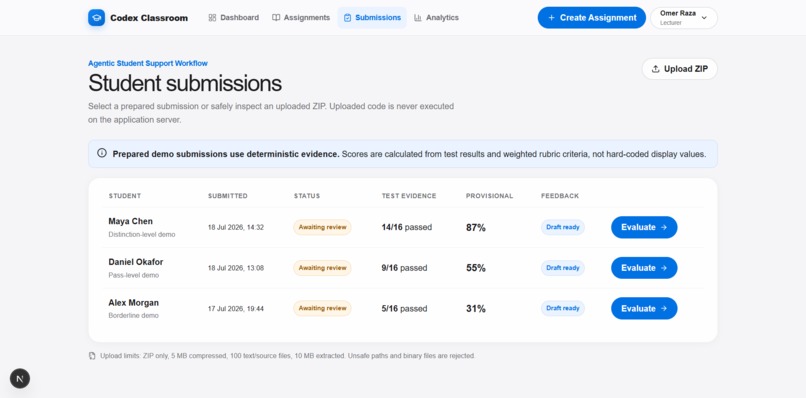806x398 pixels.
Task: Select the Submissions tab
Action: coord(372,17)
